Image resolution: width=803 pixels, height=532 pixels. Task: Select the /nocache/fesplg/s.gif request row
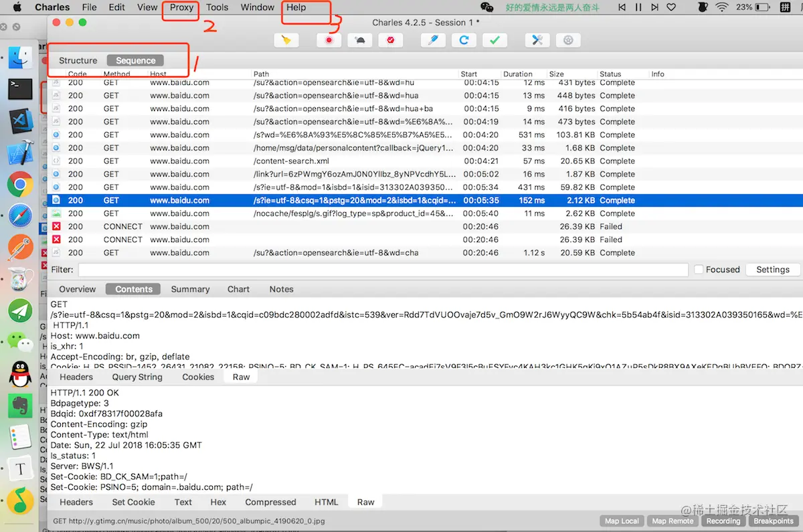tap(425, 213)
